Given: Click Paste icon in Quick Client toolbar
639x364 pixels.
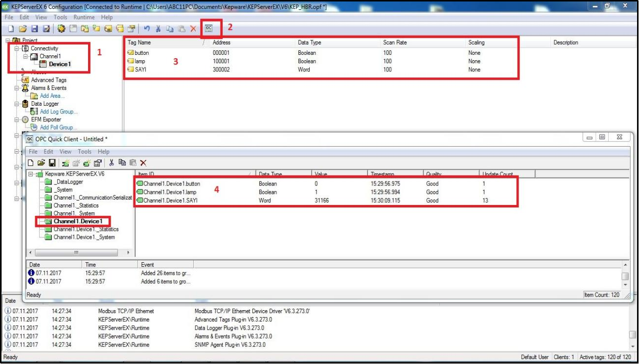Looking at the screenshot, I should pyautogui.click(x=133, y=162).
